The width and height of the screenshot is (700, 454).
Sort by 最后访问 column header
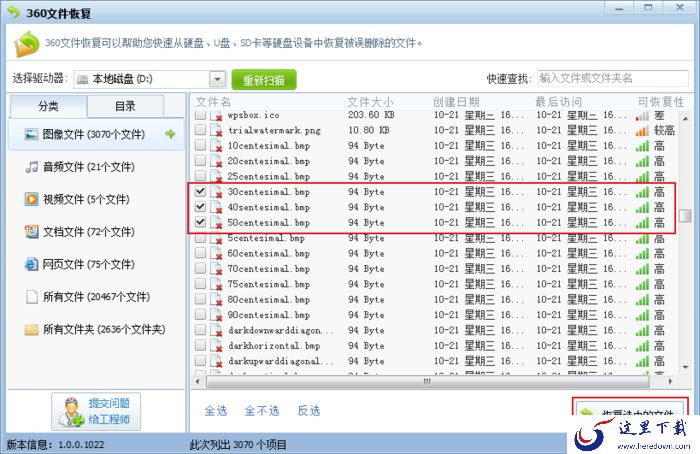pyautogui.click(x=559, y=102)
